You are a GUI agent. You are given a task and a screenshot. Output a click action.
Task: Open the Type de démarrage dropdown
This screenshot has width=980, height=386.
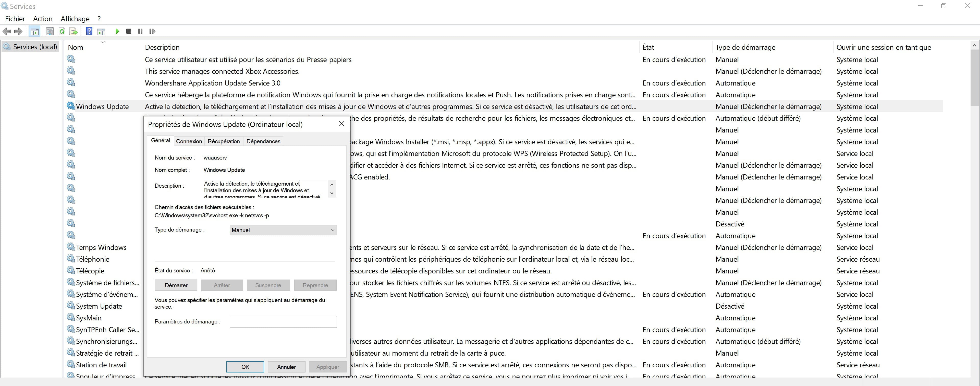(283, 230)
